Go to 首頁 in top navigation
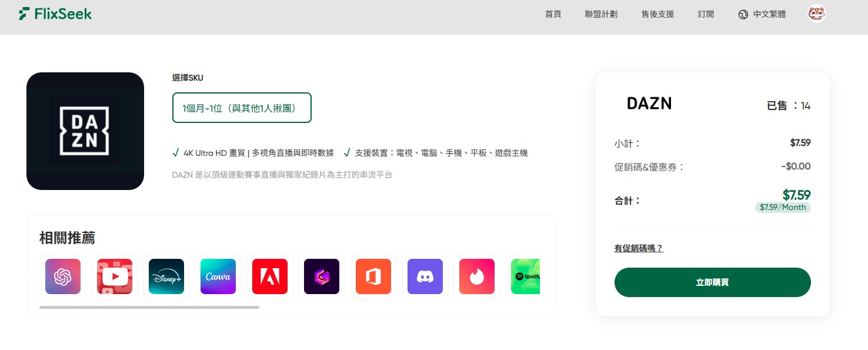 point(553,14)
